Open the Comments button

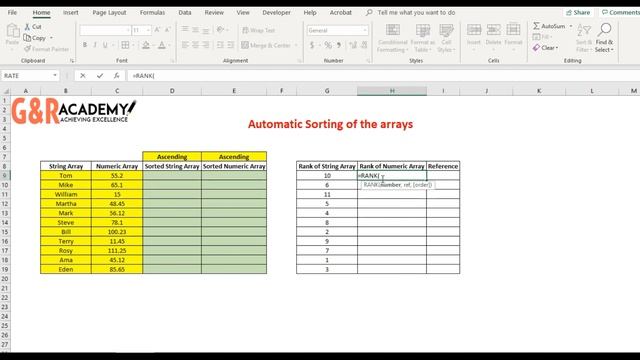click(x=620, y=13)
